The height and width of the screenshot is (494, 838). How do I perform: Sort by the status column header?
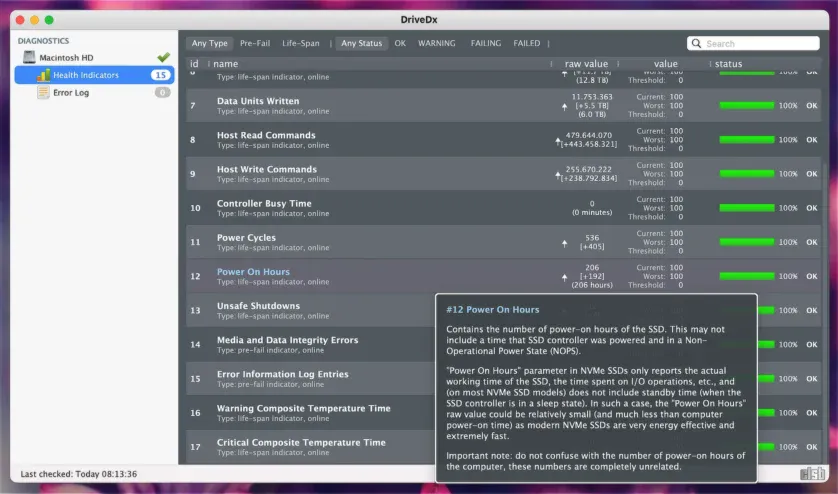(x=728, y=64)
